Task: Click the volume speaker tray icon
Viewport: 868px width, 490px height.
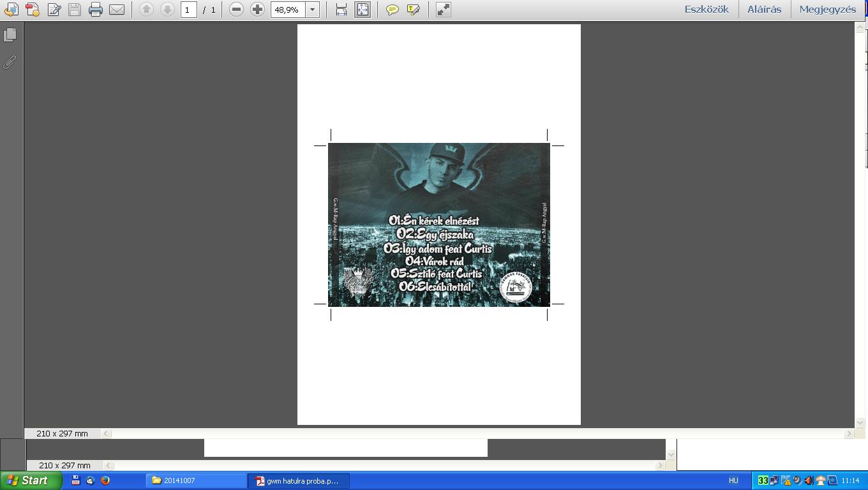Action: click(809, 480)
